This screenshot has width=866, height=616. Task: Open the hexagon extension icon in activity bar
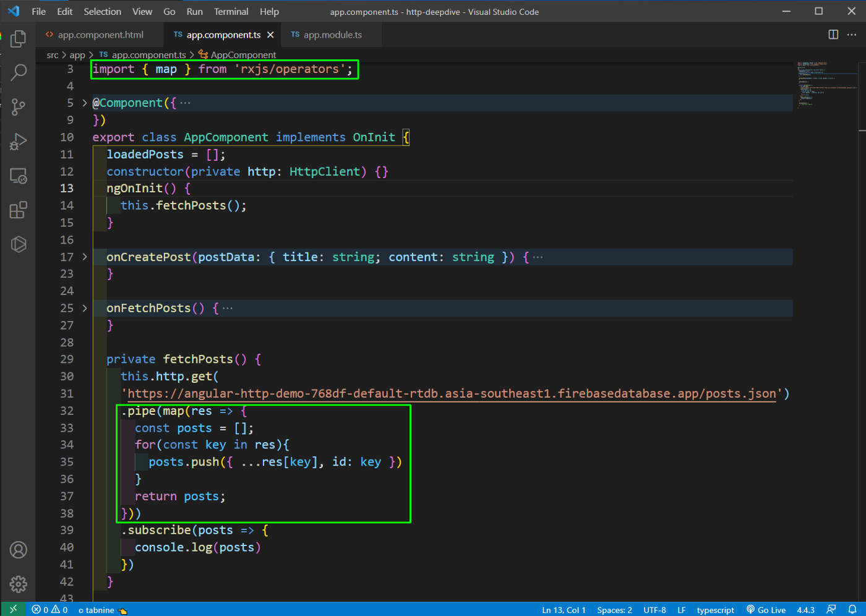coord(19,244)
